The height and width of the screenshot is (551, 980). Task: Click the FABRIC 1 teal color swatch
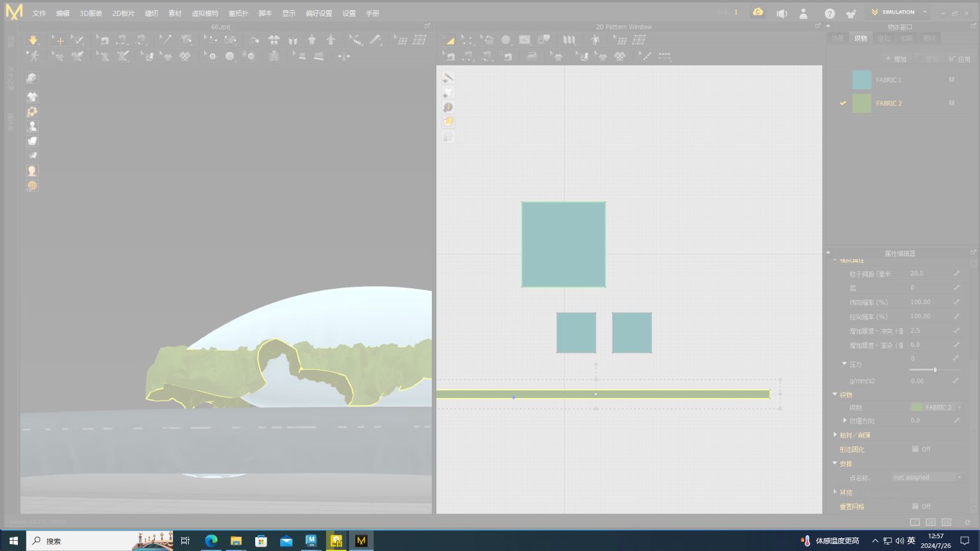tap(861, 80)
